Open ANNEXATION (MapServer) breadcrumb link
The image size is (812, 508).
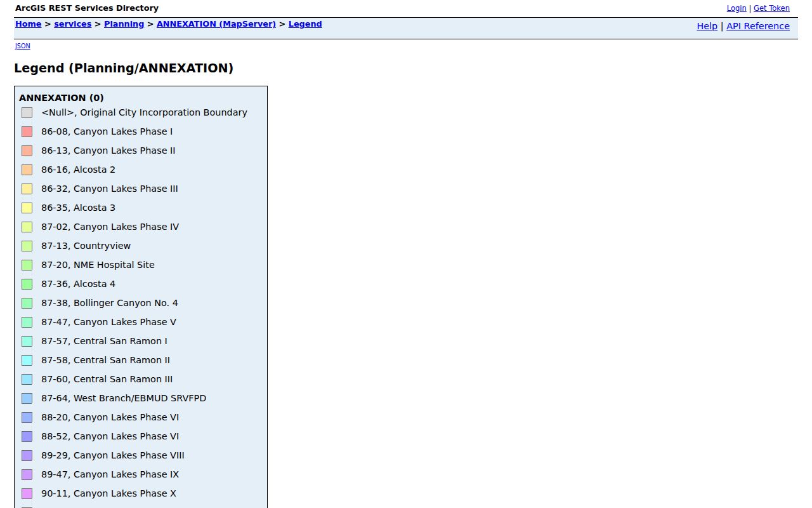click(x=216, y=24)
